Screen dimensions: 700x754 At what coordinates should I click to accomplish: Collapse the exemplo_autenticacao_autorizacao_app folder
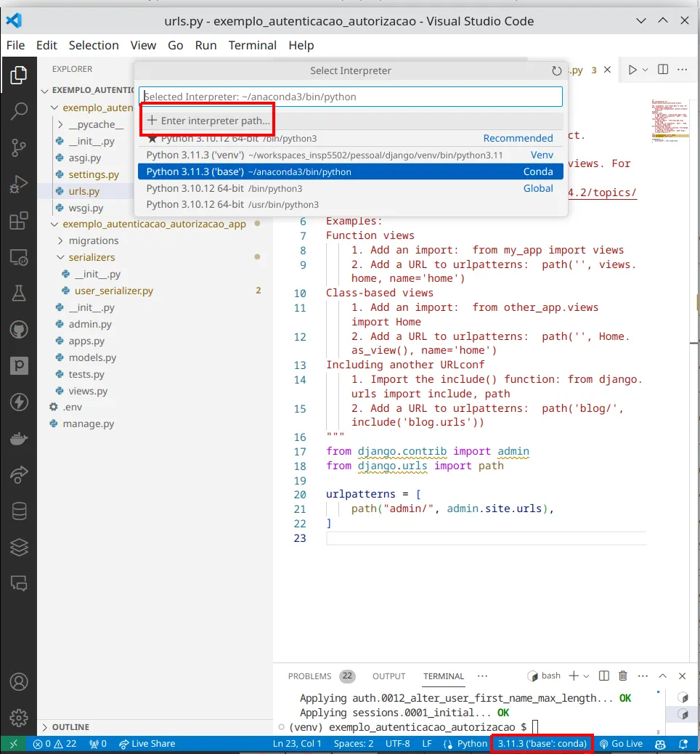[54, 224]
